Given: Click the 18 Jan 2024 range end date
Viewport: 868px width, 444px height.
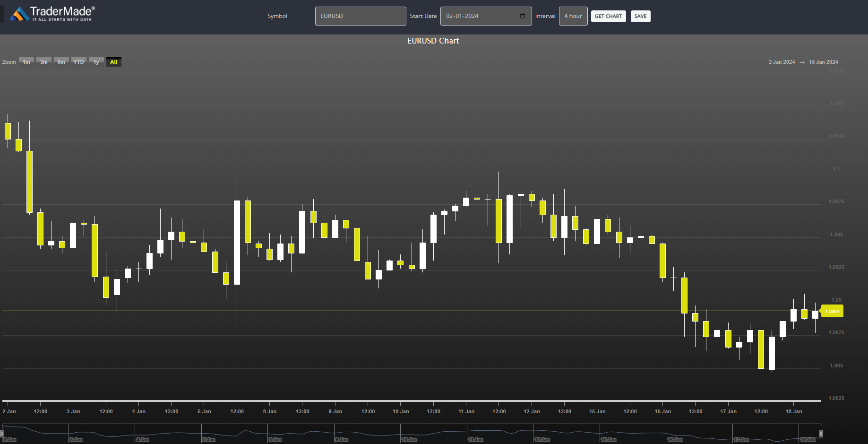Looking at the screenshot, I should (824, 62).
